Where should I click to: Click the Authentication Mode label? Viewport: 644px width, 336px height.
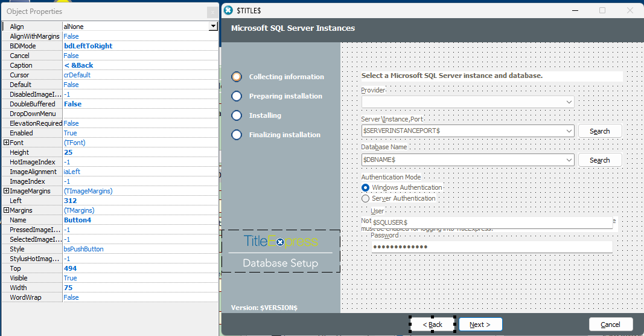pos(391,177)
